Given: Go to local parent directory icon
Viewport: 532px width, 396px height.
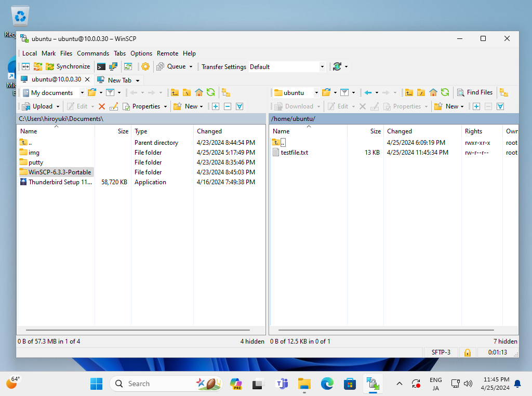Looking at the screenshot, I should click(x=175, y=92).
